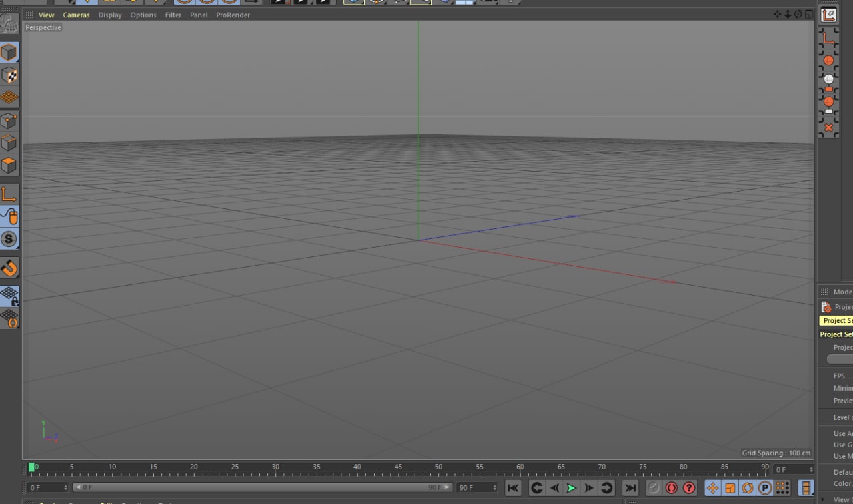Click the FPS setting label
This screenshot has height=504, width=853.
(x=839, y=376)
